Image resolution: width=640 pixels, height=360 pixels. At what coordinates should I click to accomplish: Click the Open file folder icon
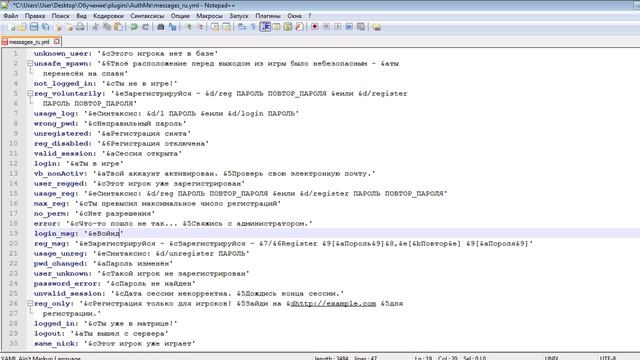coord(22,27)
